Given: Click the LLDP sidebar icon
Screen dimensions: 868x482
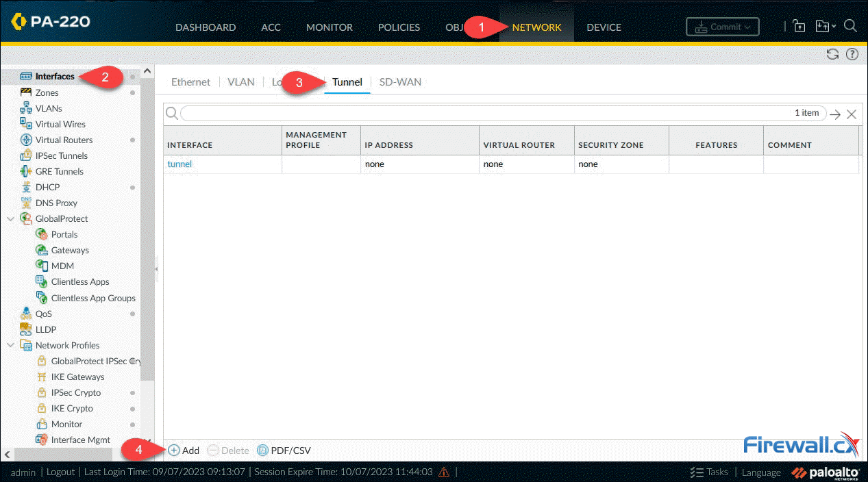Looking at the screenshot, I should point(26,329).
